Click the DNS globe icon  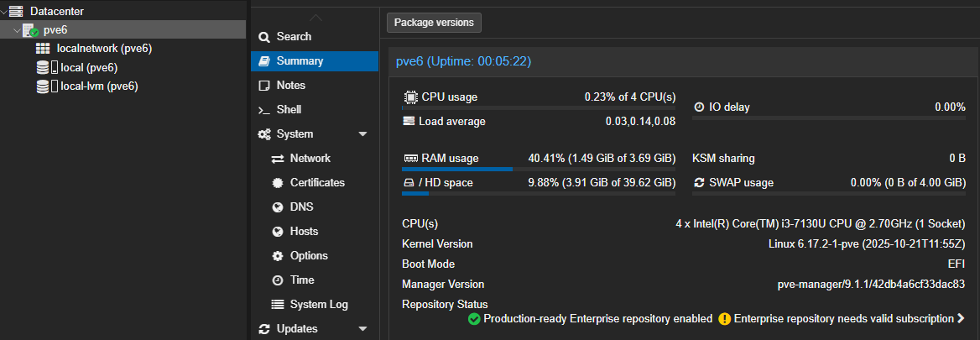[x=277, y=207]
